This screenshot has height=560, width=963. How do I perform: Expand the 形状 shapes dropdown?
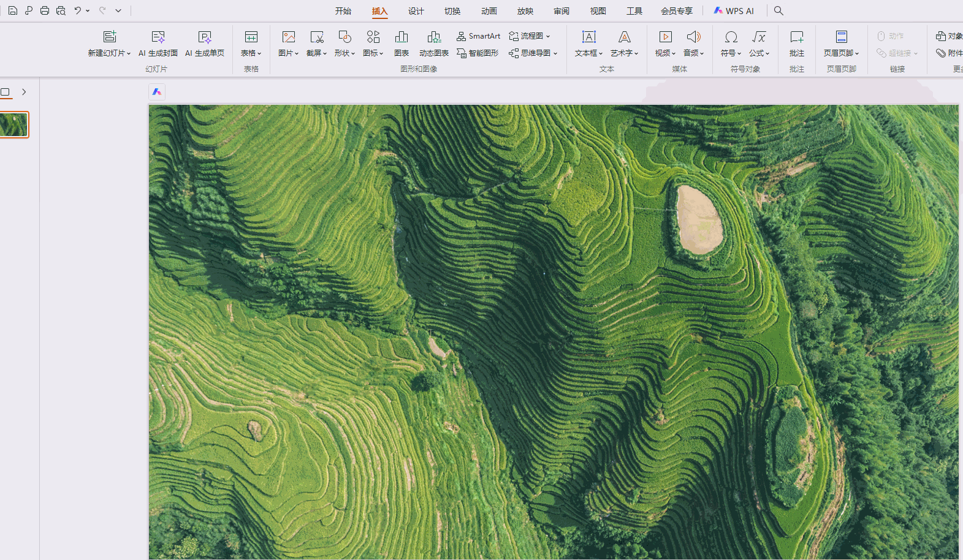344,53
